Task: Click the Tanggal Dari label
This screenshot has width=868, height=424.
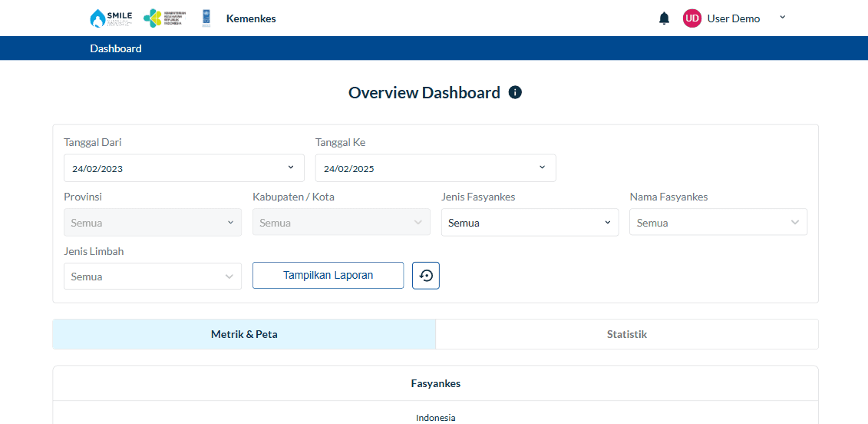Action: coord(93,142)
